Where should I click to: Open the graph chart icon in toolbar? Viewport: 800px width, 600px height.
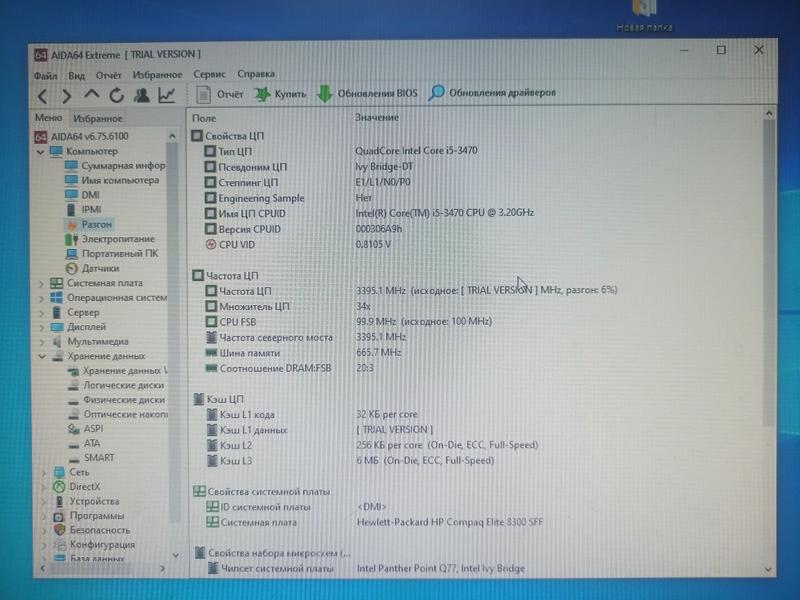[167, 95]
